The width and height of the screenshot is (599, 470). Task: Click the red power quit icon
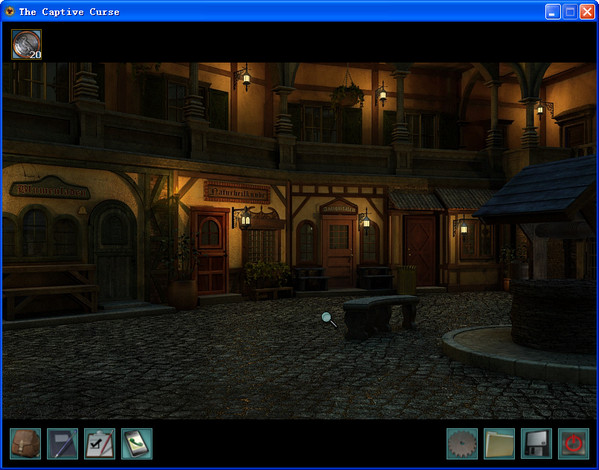coord(573,444)
